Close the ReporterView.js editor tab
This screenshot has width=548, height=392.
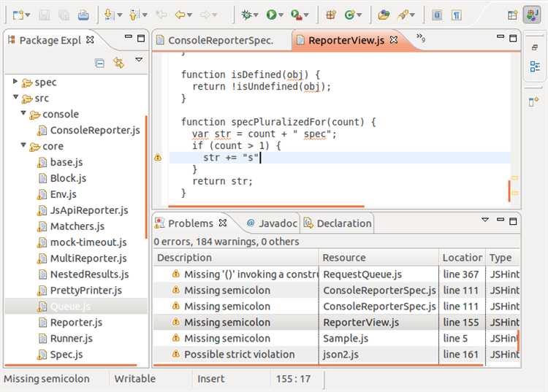394,40
